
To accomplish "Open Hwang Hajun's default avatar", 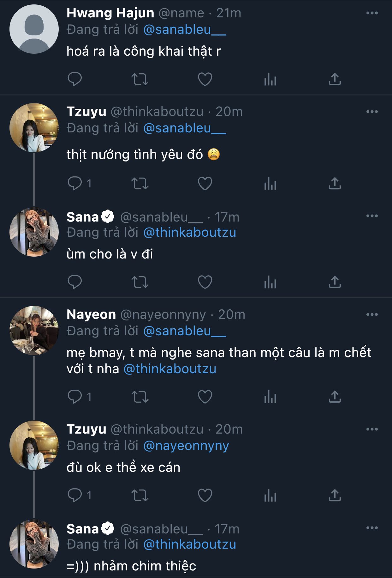I will (x=34, y=29).
